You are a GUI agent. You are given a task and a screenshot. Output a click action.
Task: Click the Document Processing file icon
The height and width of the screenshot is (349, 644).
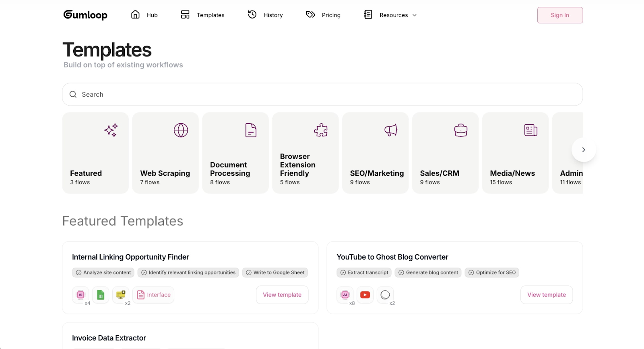tap(251, 130)
